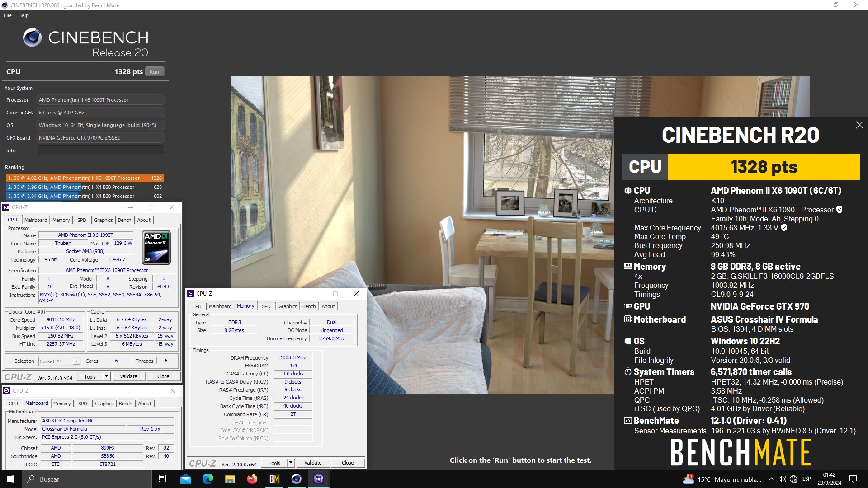The height and width of the screenshot is (488, 868).
Task: Switch to Cinebench taskbar icon
Action: (x=296, y=479)
